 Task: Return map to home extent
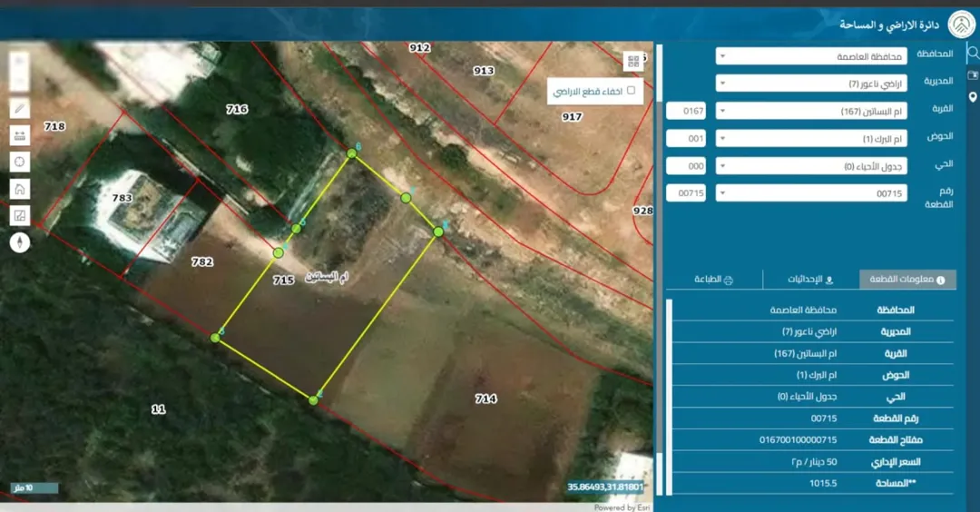(x=19, y=189)
